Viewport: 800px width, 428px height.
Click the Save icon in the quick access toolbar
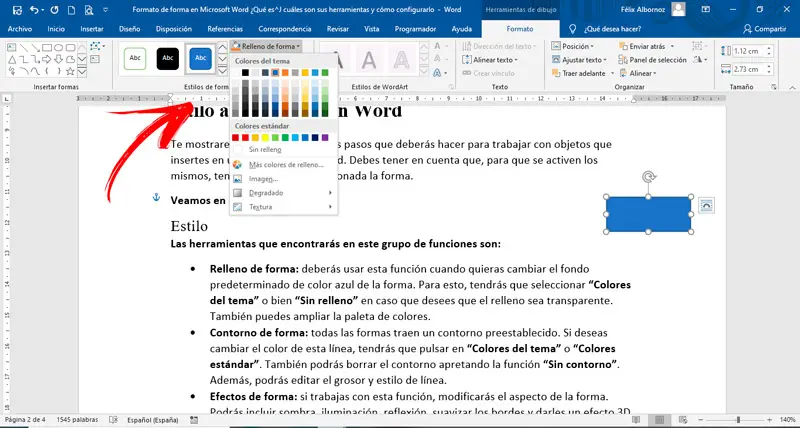click(17, 10)
